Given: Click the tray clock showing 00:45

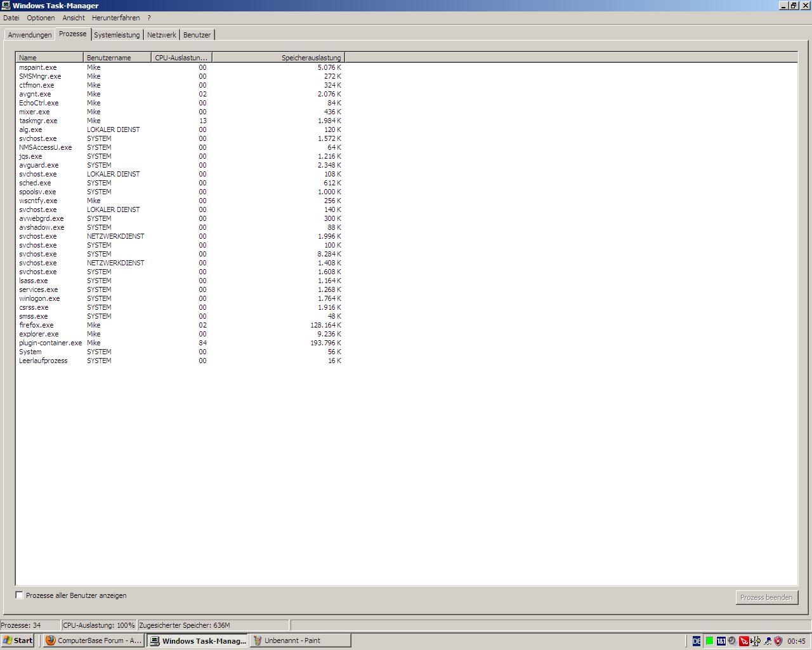Looking at the screenshot, I should tap(796, 641).
